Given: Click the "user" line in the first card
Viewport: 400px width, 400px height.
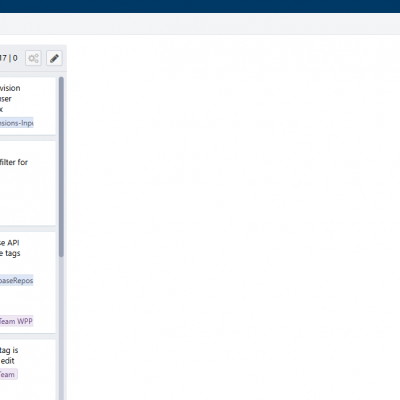Looking at the screenshot, I should (x=6, y=99).
